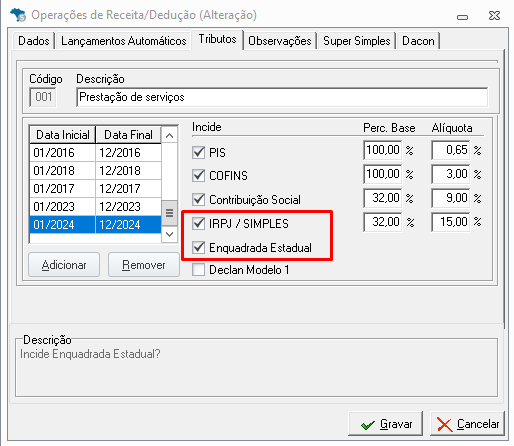The height and width of the screenshot is (446, 514).
Task: Click the Descrição text field
Action: pyautogui.click(x=282, y=97)
